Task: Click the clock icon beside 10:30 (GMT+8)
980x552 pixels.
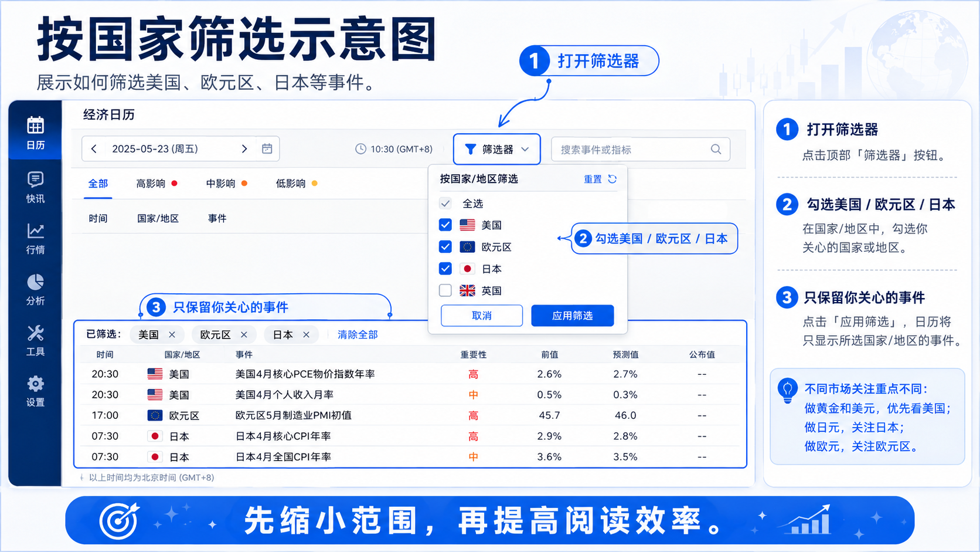Action: [x=360, y=149]
